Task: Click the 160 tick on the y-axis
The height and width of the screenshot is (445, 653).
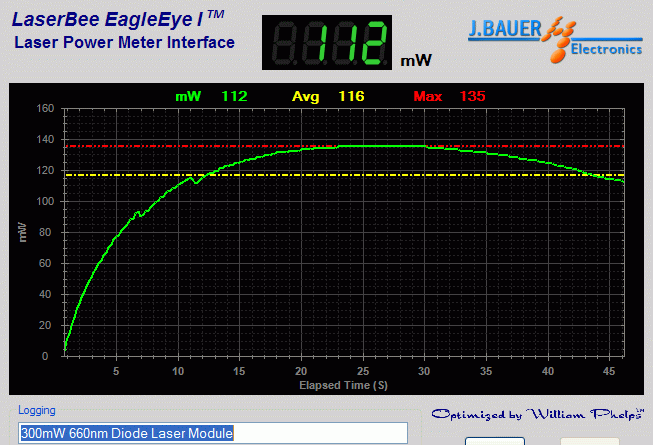Action: [45, 108]
